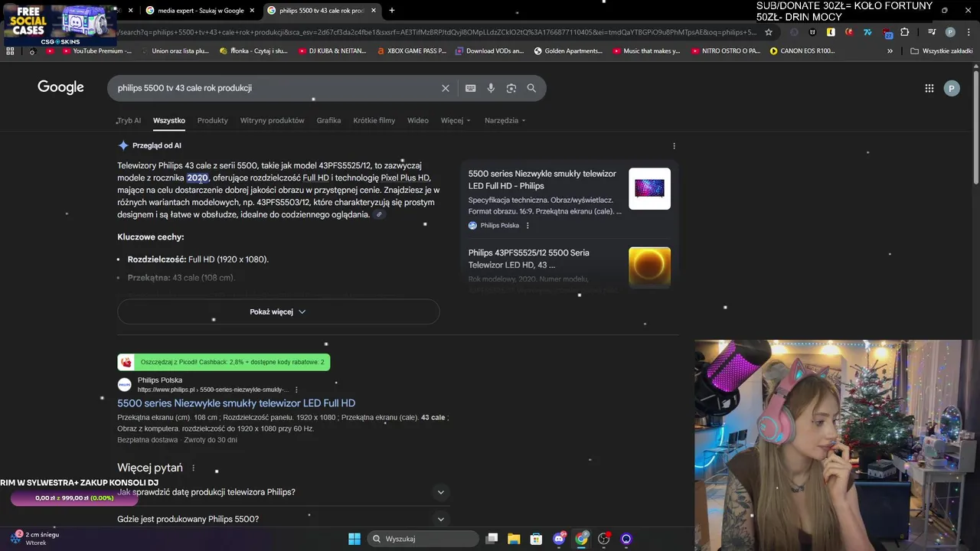The height and width of the screenshot is (551, 980).
Task: Open Discord from the taskbar
Action: tap(559, 539)
